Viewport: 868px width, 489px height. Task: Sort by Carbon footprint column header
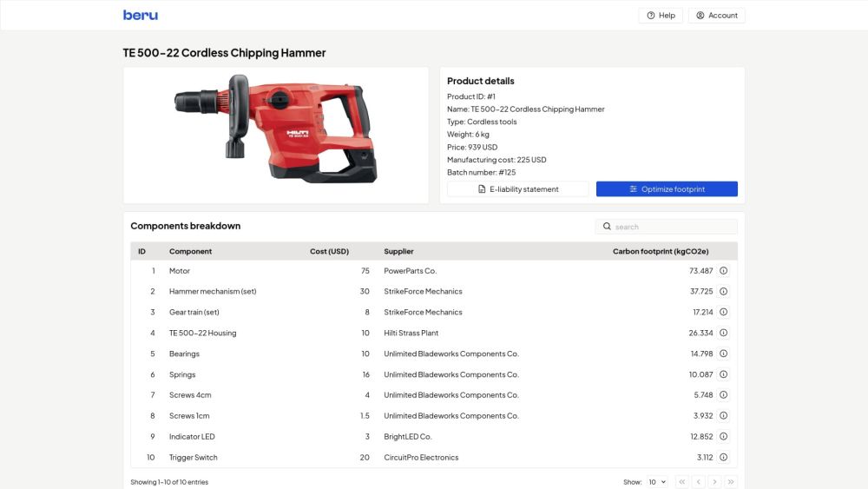coord(660,252)
